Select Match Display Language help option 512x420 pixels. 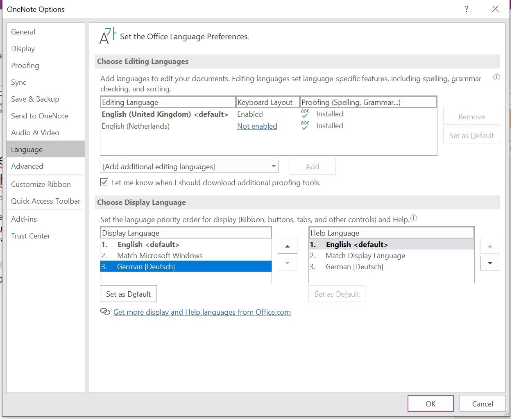pos(392,255)
